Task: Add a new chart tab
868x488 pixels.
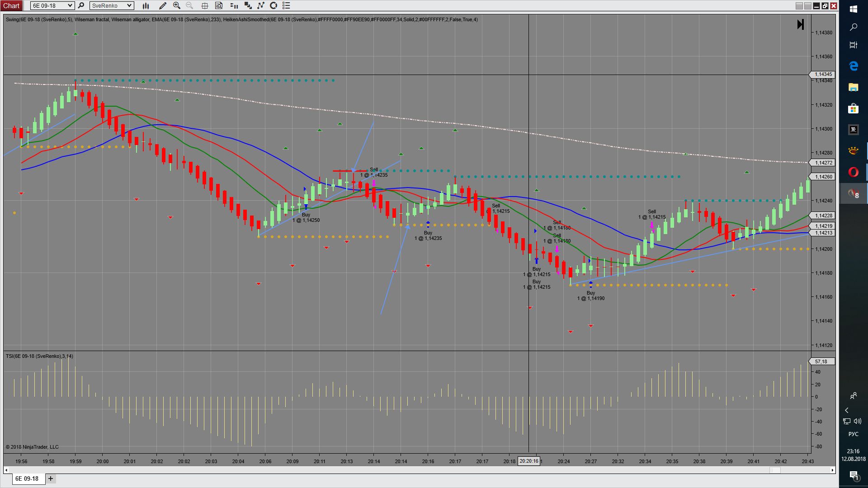Action: [x=51, y=479]
